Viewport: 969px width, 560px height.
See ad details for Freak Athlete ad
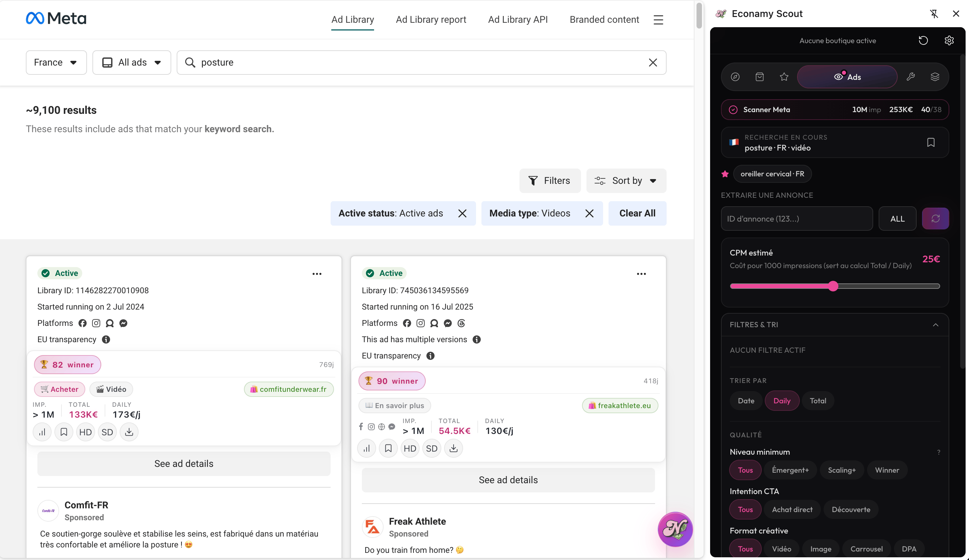(x=508, y=480)
